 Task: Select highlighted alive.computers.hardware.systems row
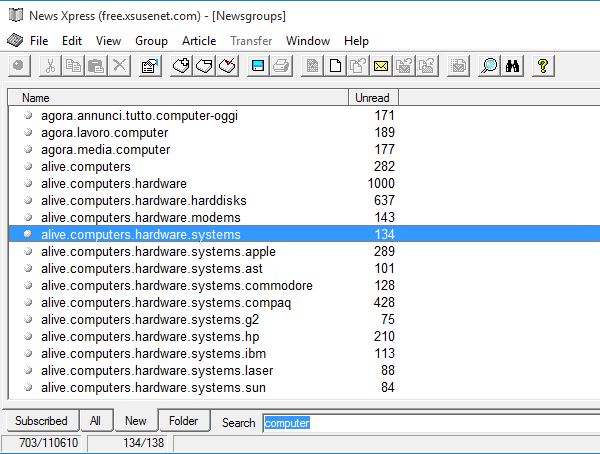(304, 234)
